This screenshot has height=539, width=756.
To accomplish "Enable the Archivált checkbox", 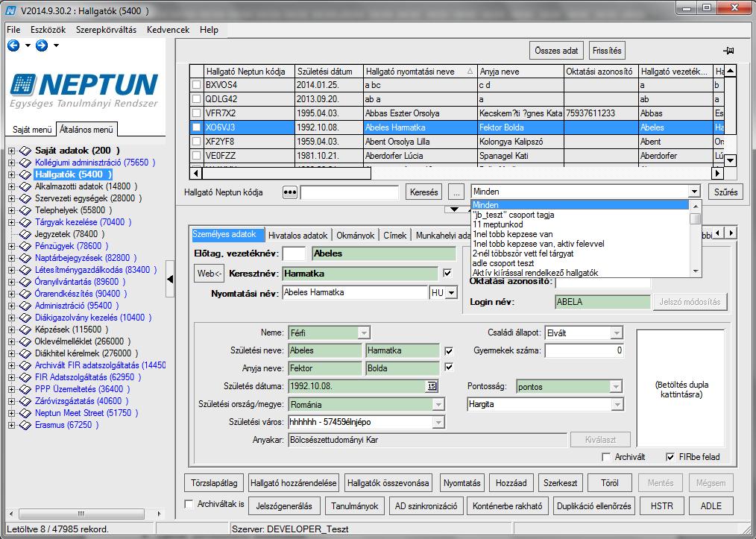I will (607, 456).
